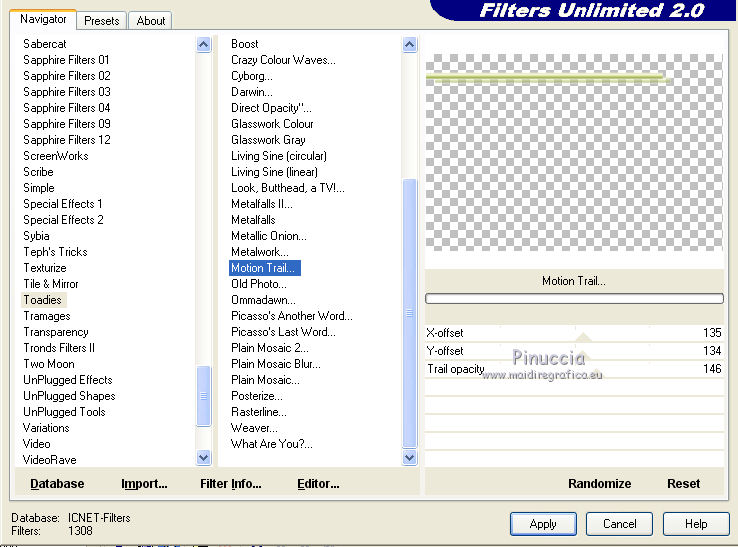Open the Presets tab
The image size is (738, 547).
click(101, 21)
